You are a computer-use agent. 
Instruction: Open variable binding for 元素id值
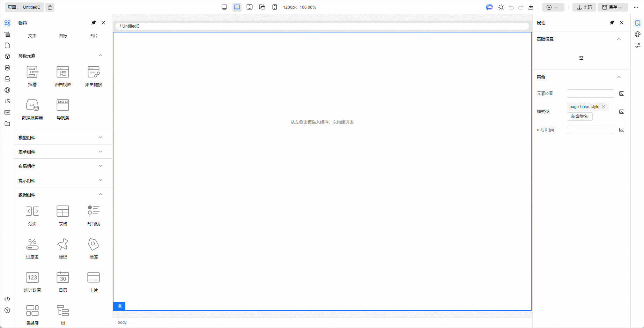[x=622, y=94]
